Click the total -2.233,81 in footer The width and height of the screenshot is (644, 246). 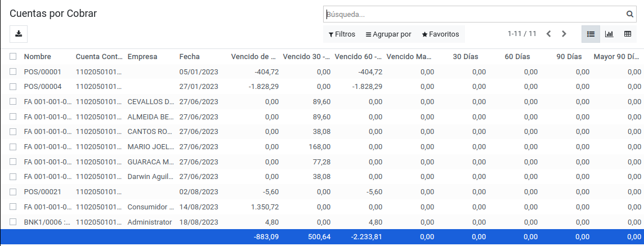(367, 236)
